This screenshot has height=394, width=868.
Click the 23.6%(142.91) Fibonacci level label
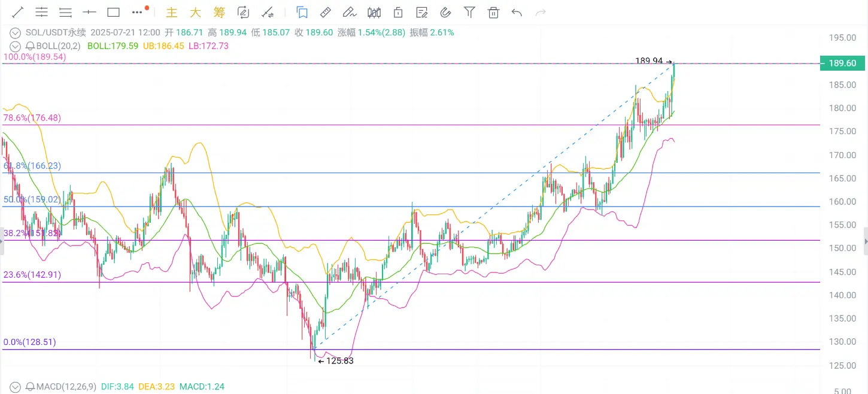click(x=32, y=275)
